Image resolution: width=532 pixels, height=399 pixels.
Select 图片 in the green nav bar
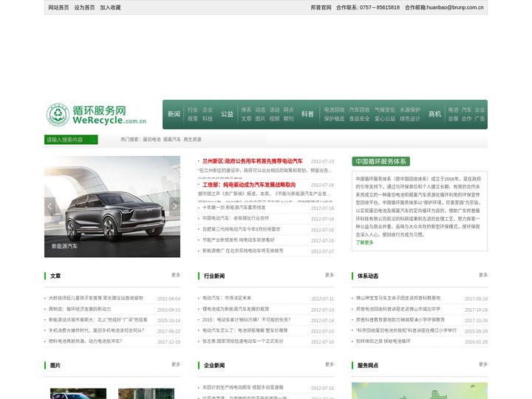pyautogui.click(x=260, y=118)
